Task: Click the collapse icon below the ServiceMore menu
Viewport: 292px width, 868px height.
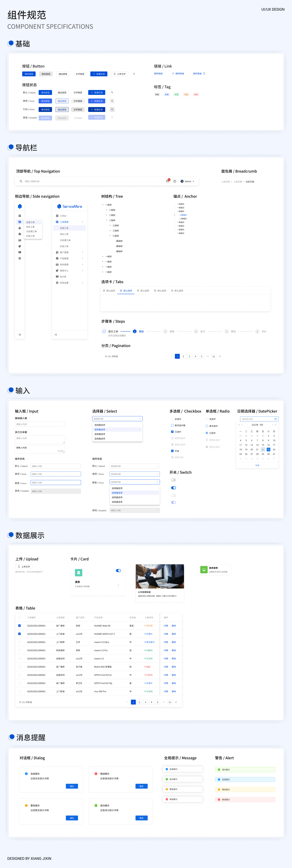Action: pyautogui.click(x=56, y=335)
